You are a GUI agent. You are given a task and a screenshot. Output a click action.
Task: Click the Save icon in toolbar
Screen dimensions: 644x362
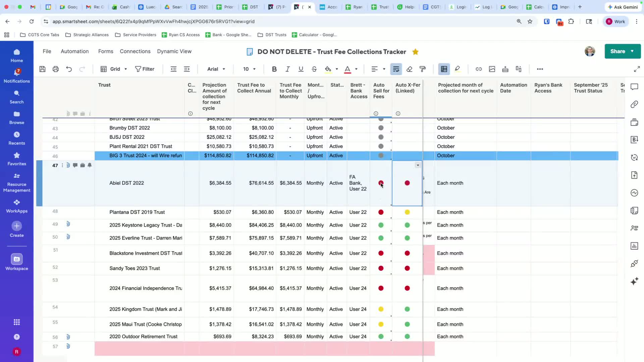pos(42,69)
